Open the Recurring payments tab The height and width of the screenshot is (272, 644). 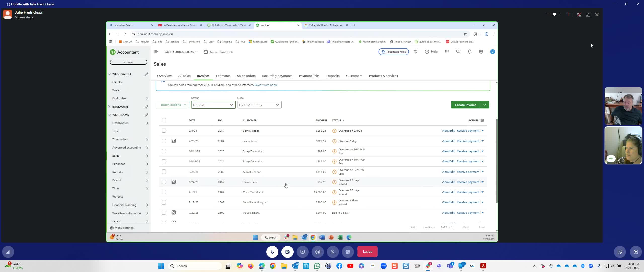[x=277, y=76]
